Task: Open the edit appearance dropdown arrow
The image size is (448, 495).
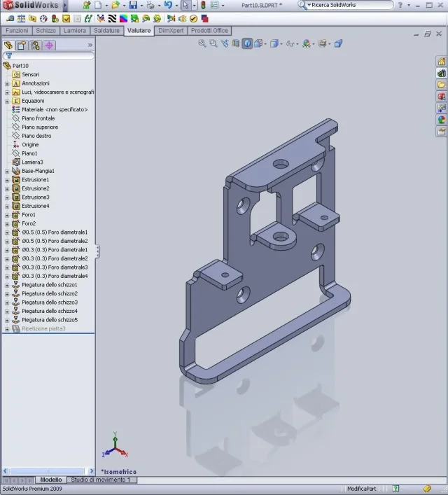Action: [313, 44]
